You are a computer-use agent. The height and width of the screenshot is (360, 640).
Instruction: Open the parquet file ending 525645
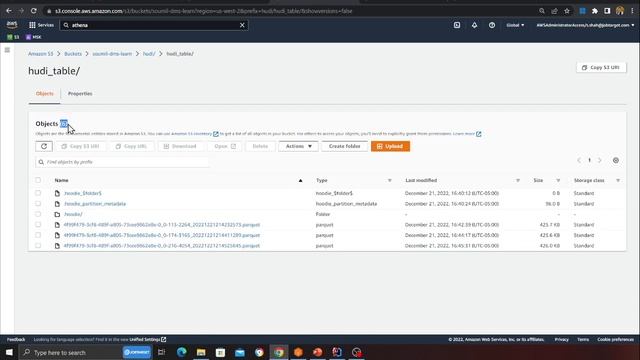[162, 246]
